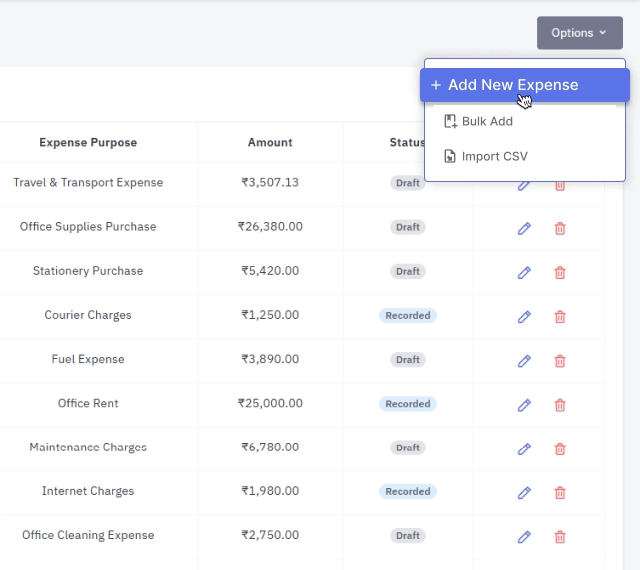
Task: Click Draft badge for Office Supplies Purchase
Action: pyautogui.click(x=408, y=227)
